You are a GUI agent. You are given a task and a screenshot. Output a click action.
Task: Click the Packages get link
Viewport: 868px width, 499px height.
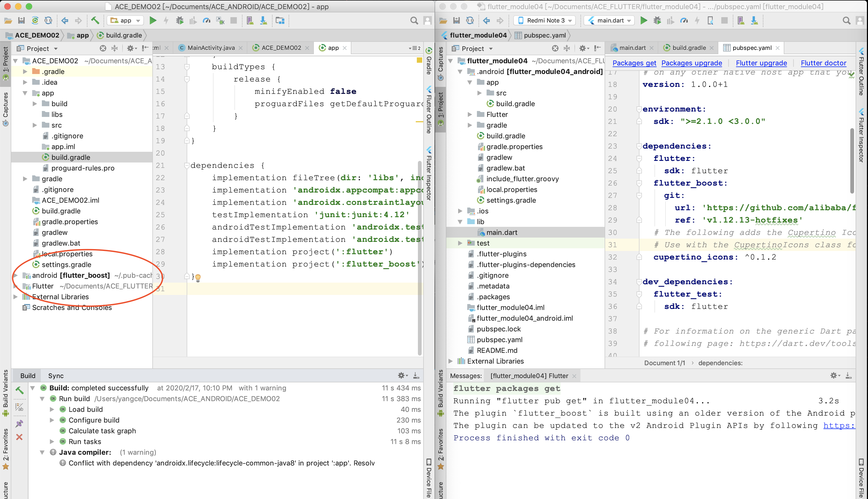coord(634,63)
